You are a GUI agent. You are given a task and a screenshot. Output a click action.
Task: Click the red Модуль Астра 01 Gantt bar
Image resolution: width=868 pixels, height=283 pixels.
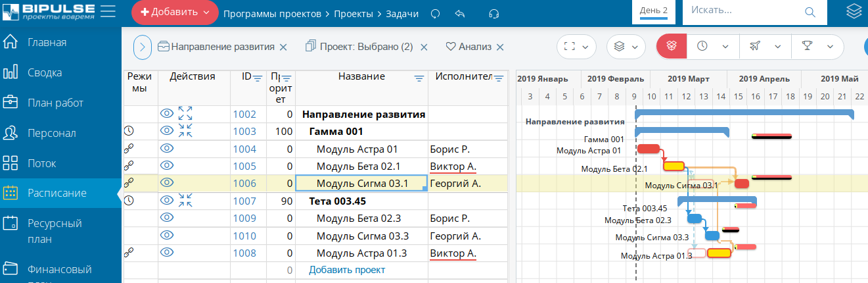click(648, 149)
